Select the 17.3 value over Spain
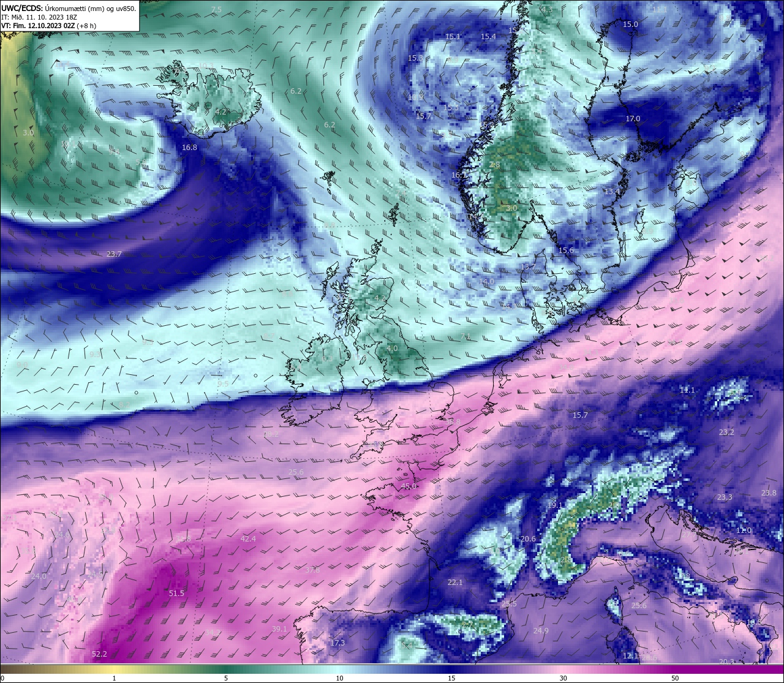Screen dimensions: 784x683 pos(337,643)
